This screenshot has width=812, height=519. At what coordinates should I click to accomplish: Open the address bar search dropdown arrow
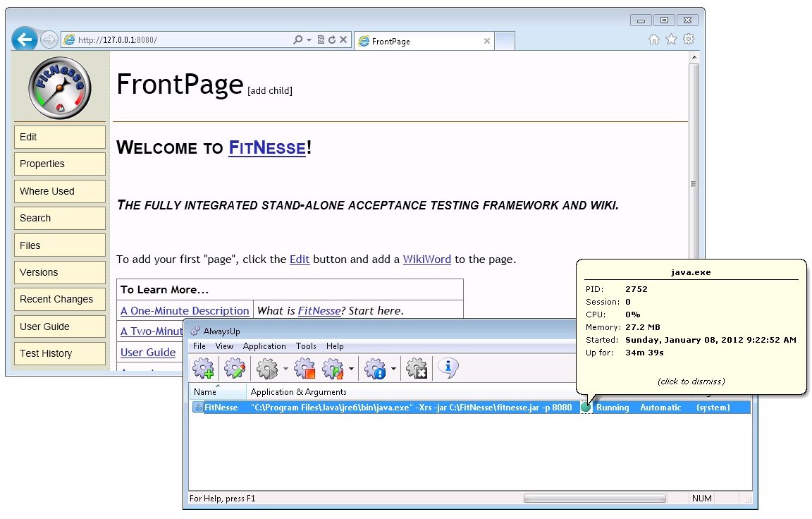(x=309, y=40)
